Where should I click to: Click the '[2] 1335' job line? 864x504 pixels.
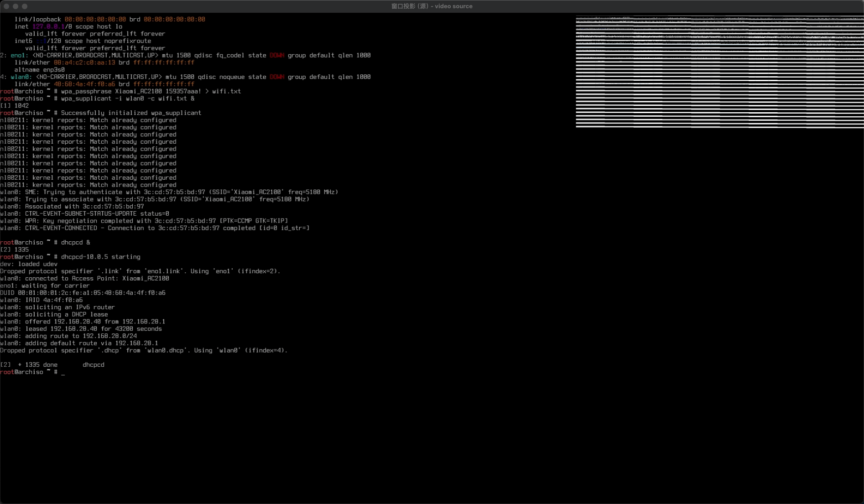point(15,250)
